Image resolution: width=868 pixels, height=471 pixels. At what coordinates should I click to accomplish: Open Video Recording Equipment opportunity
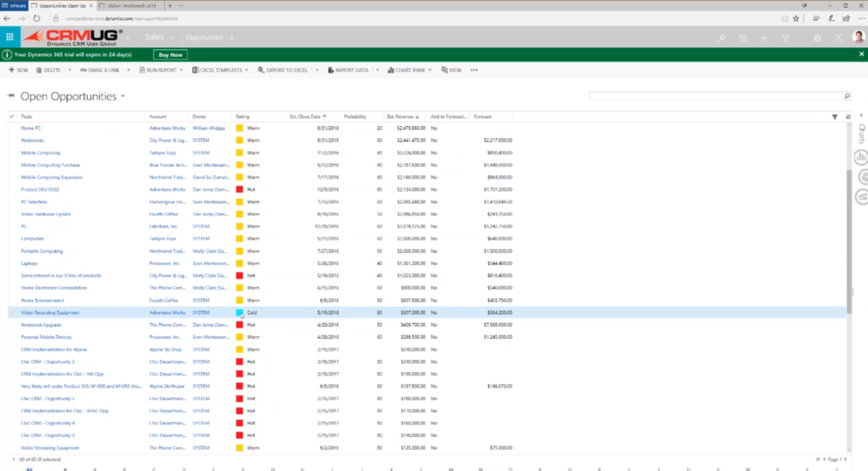[x=50, y=313]
